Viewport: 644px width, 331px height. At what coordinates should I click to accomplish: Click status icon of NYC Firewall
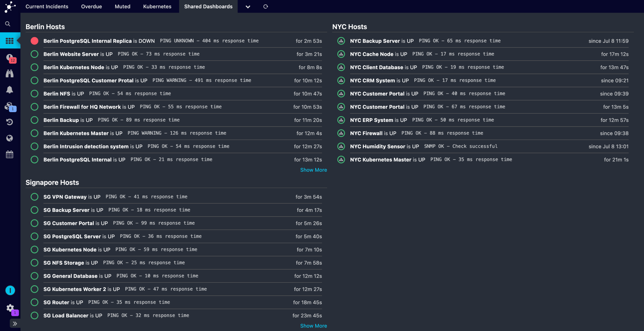(341, 133)
